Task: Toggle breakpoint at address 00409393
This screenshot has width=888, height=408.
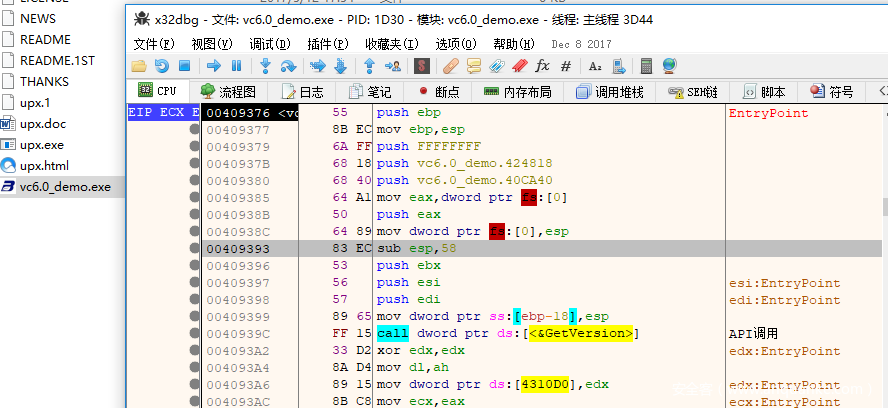Action: (x=195, y=249)
